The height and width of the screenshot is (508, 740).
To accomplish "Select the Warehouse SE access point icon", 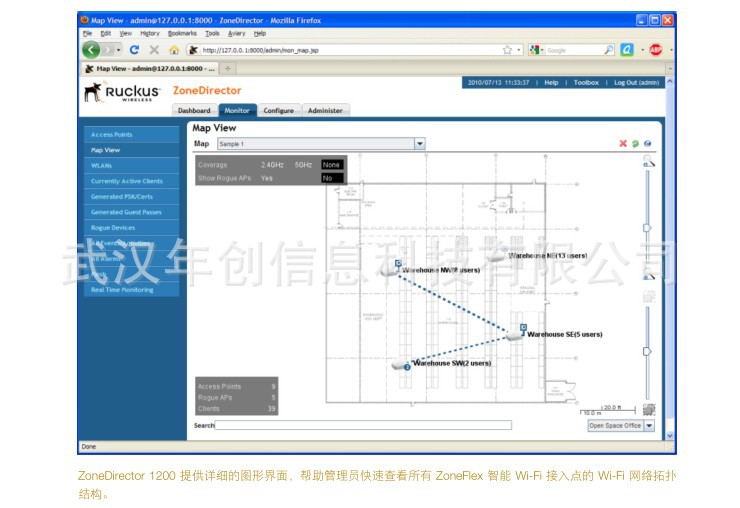I will [514, 335].
